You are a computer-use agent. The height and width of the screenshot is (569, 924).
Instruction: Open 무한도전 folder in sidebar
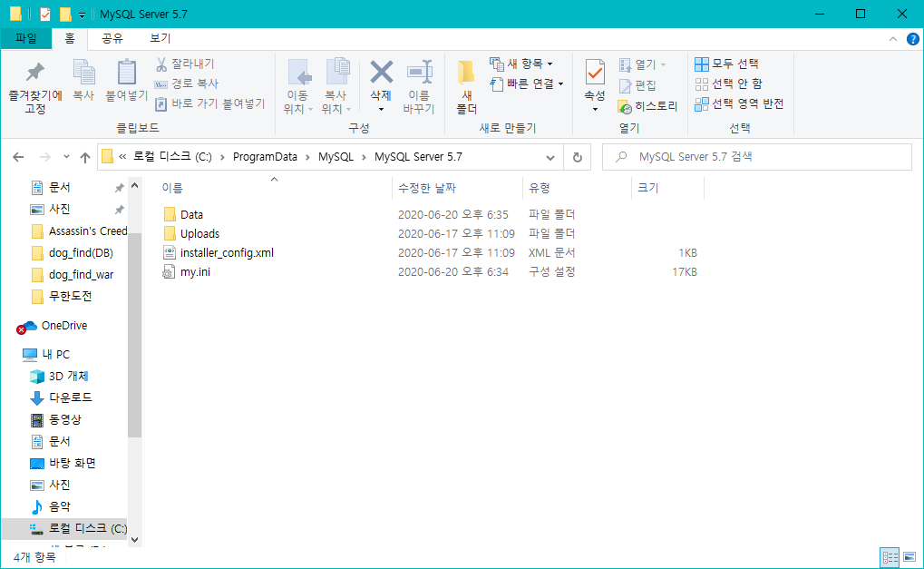(62, 296)
